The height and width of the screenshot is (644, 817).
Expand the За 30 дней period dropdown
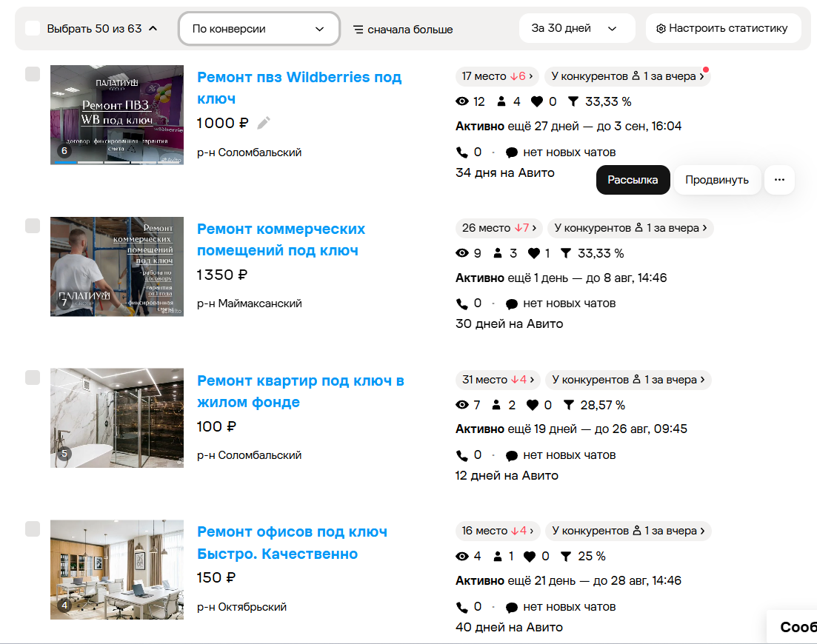click(x=577, y=28)
